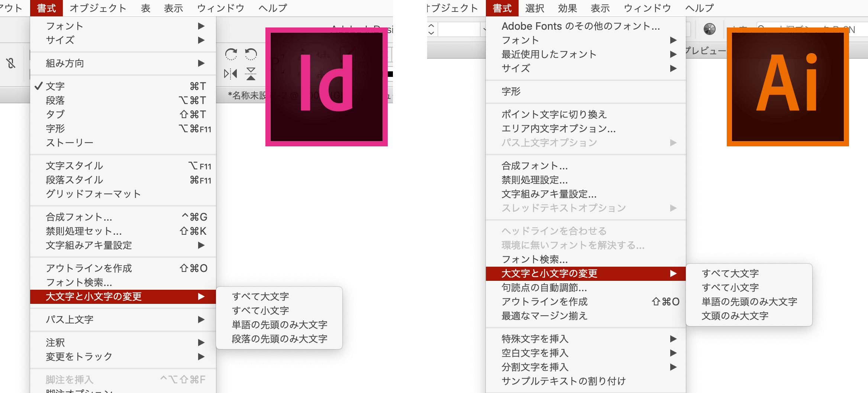
Task: Expand 特殊文字を挿入 submenu in Illustrator
Action: coord(586,339)
